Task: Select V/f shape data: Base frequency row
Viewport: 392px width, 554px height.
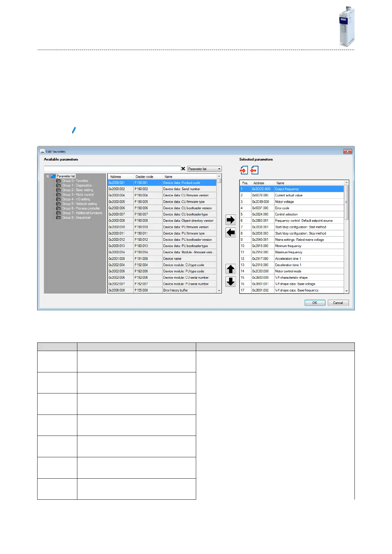Action: pyautogui.click(x=292, y=290)
